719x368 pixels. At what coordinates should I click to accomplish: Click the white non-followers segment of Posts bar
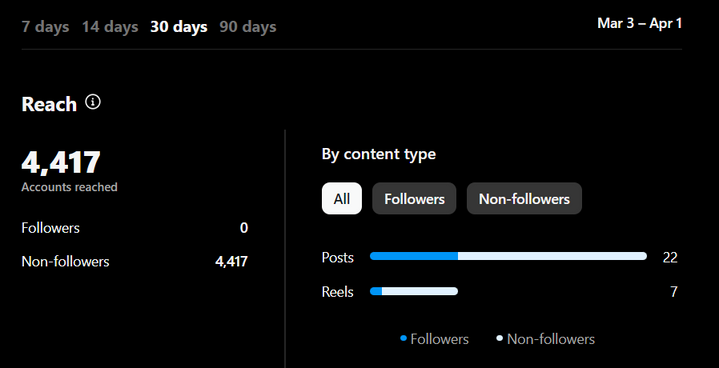coord(552,256)
